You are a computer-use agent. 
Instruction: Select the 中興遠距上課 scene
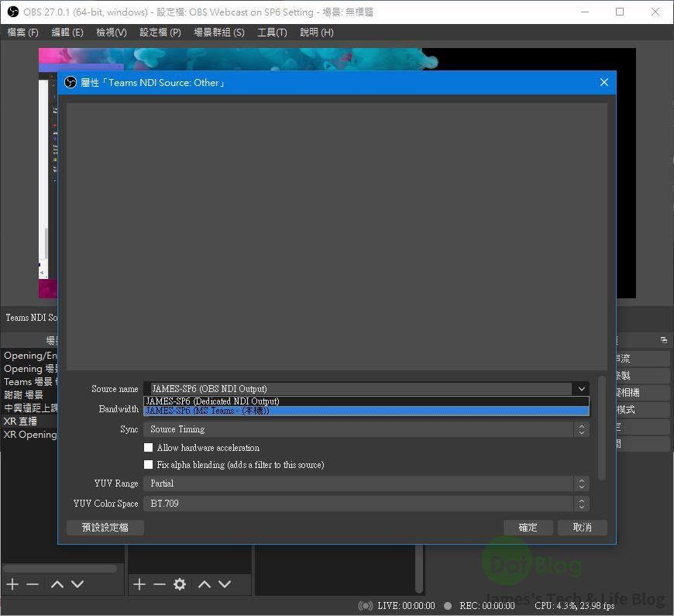(29, 408)
